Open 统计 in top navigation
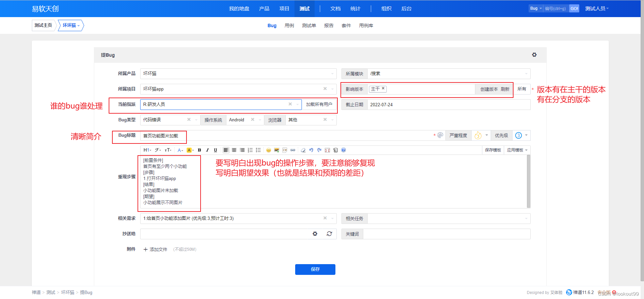Screen dimensions: 644x299 pos(356,9)
